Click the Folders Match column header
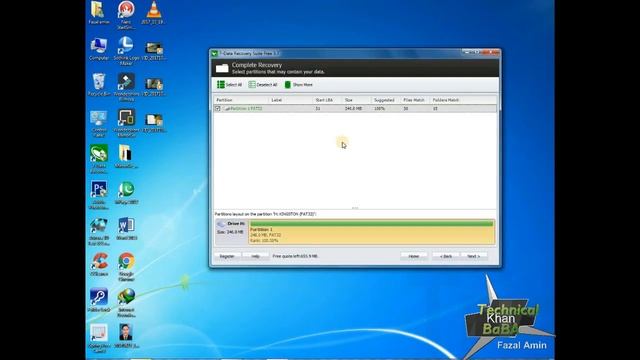Screen dimensions: 640x360 click(463, 100)
